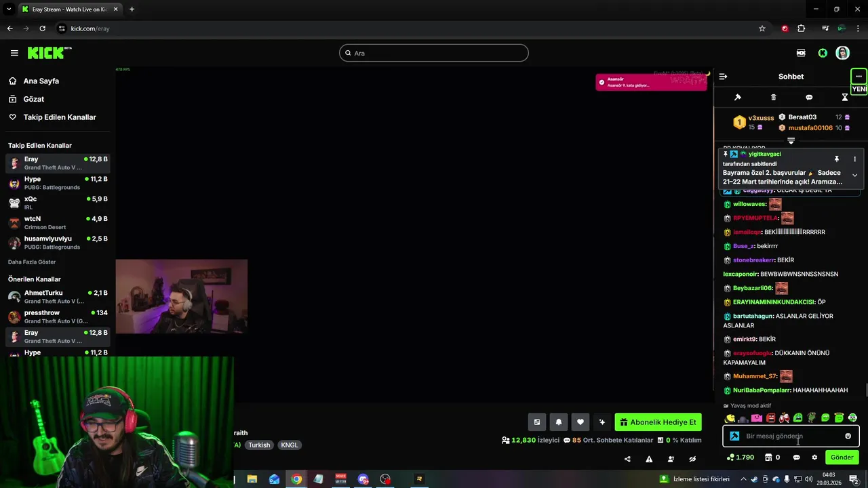Open the profile avatar menu
Image resolution: width=868 pixels, height=488 pixels.
(843, 53)
